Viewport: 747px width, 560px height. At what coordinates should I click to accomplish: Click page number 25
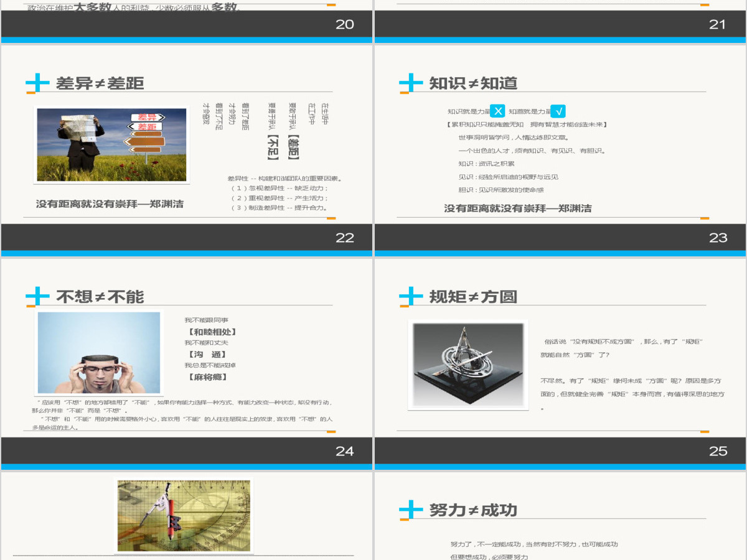click(x=718, y=451)
